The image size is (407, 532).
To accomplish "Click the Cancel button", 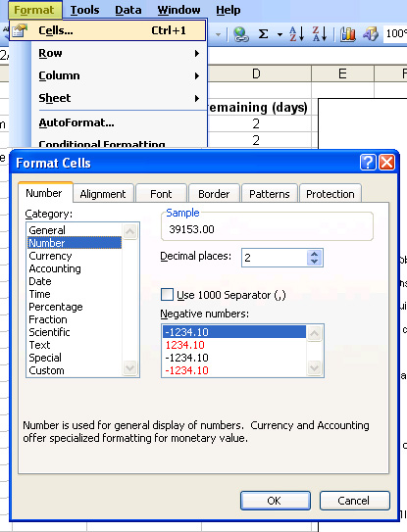I will 354,501.
